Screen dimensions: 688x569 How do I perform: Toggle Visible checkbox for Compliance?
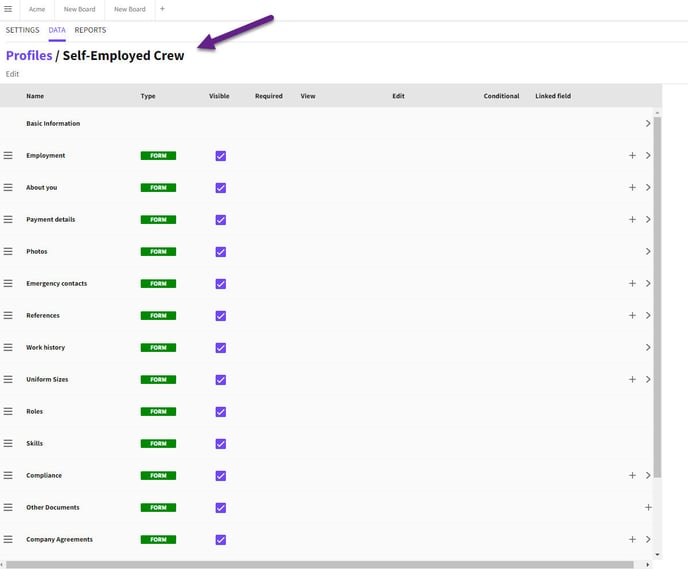click(x=221, y=476)
